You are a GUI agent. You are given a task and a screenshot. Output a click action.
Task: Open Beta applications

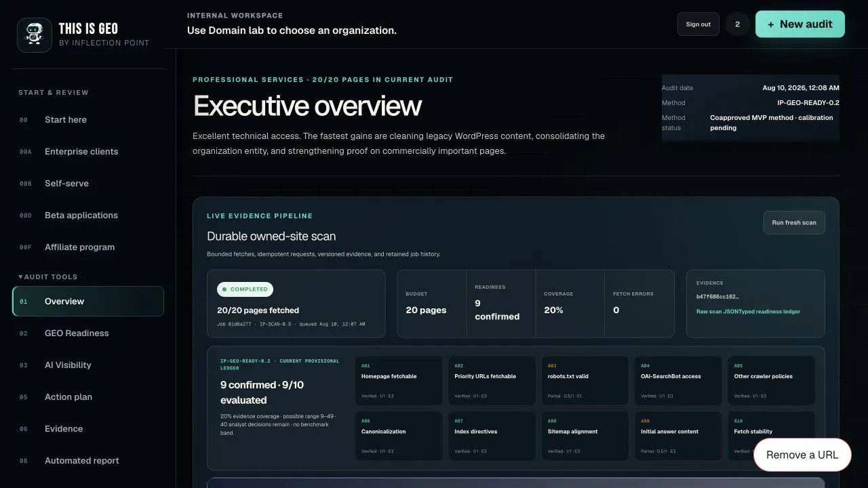88,216
